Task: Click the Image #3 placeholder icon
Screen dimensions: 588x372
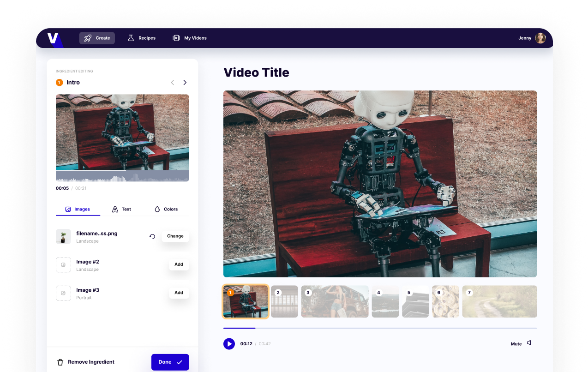Action: click(x=63, y=293)
